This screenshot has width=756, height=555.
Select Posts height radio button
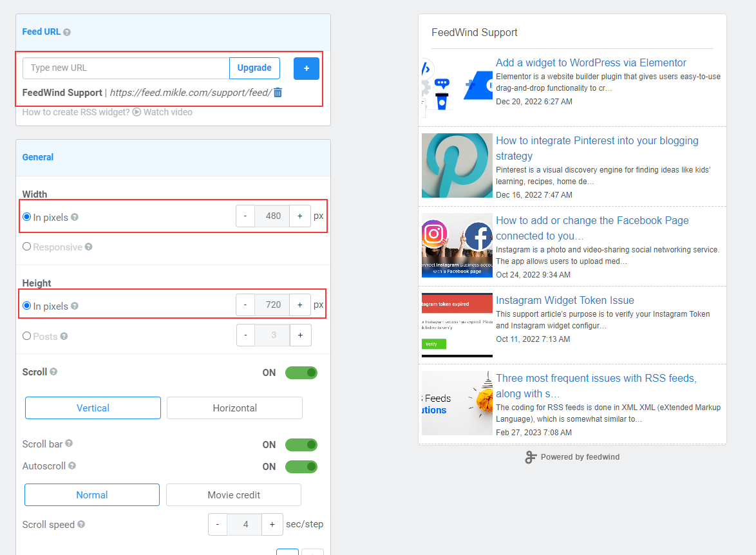[27, 336]
